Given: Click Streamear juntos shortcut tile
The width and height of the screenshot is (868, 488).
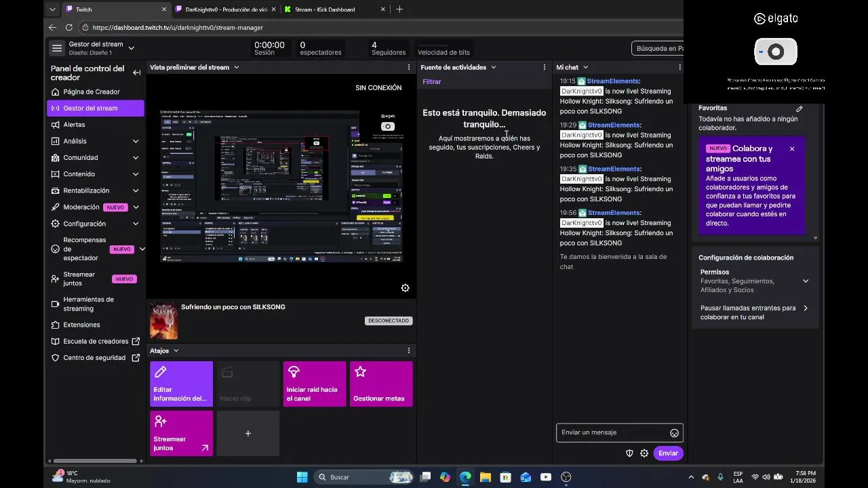Looking at the screenshot, I should pos(181,433).
